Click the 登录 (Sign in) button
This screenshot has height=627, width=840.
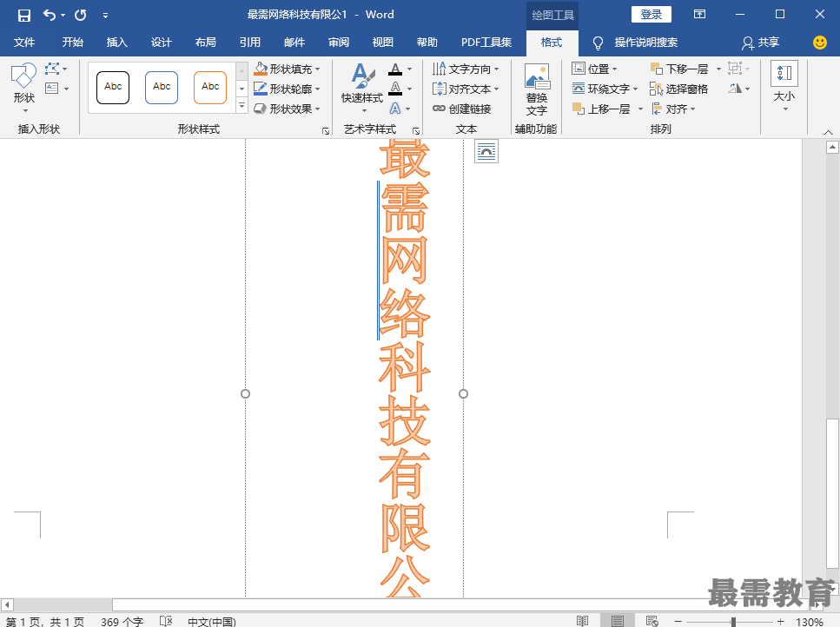pos(651,15)
